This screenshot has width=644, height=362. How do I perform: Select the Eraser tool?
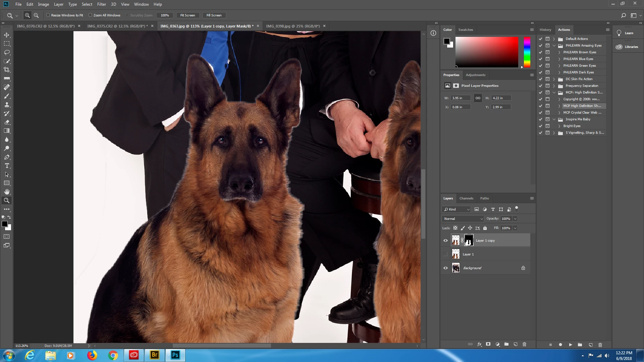point(7,122)
